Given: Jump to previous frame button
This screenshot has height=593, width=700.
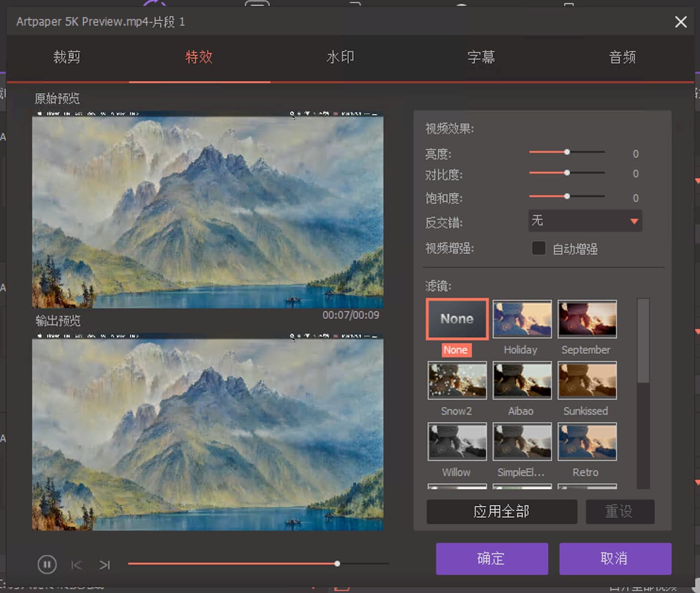Looking at the screenshot, I should 77,565.
